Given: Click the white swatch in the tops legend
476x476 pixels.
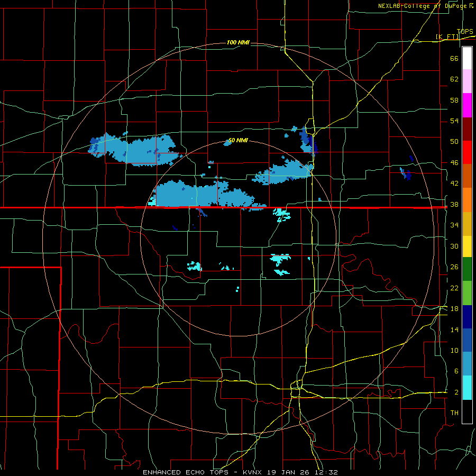Looking at the screenshot, I should click(x=467, y=58).
